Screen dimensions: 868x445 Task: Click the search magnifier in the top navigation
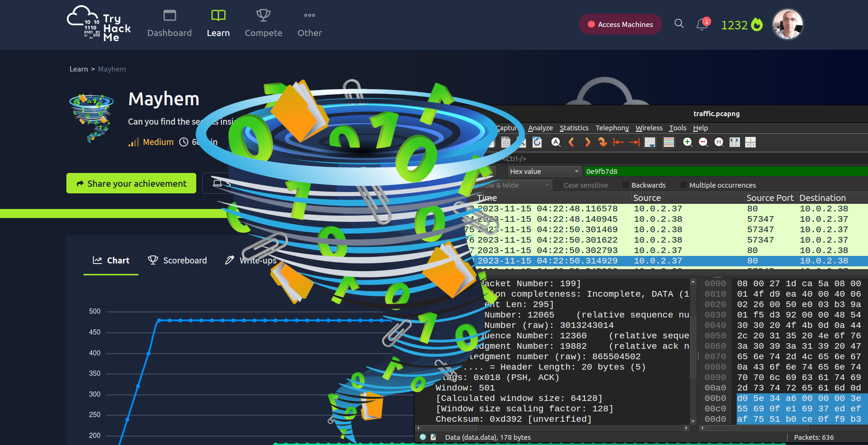click(679, 24)
